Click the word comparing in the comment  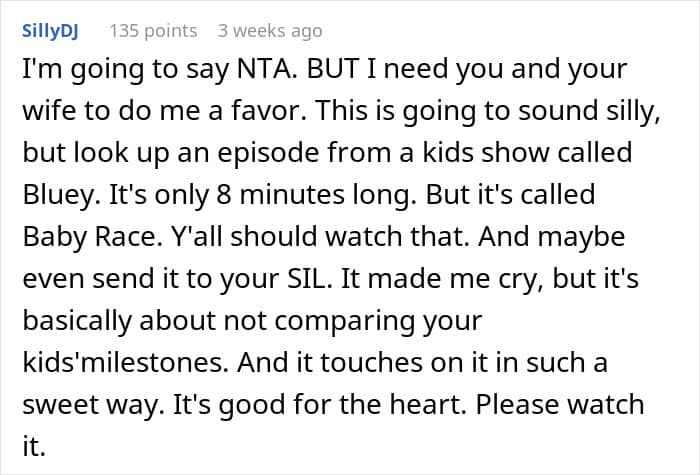pyautogui.click(x=344, y=322)
